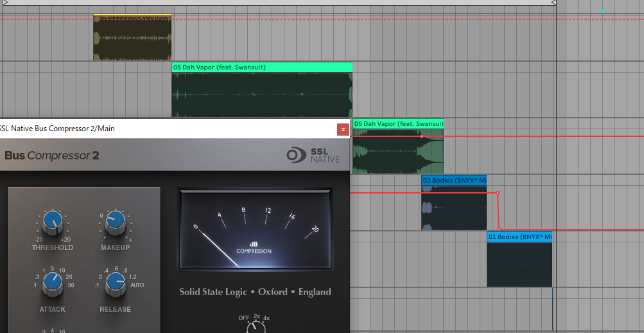Screen dimensions: 644x333
Task: Click the gray loop brace bar
Action: click(x=279, y=3)
